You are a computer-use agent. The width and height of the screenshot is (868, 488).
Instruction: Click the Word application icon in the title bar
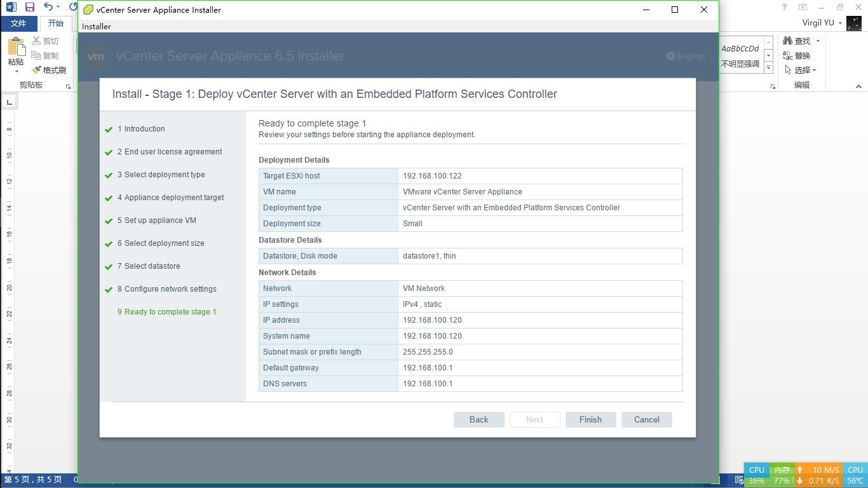[11, 7]
